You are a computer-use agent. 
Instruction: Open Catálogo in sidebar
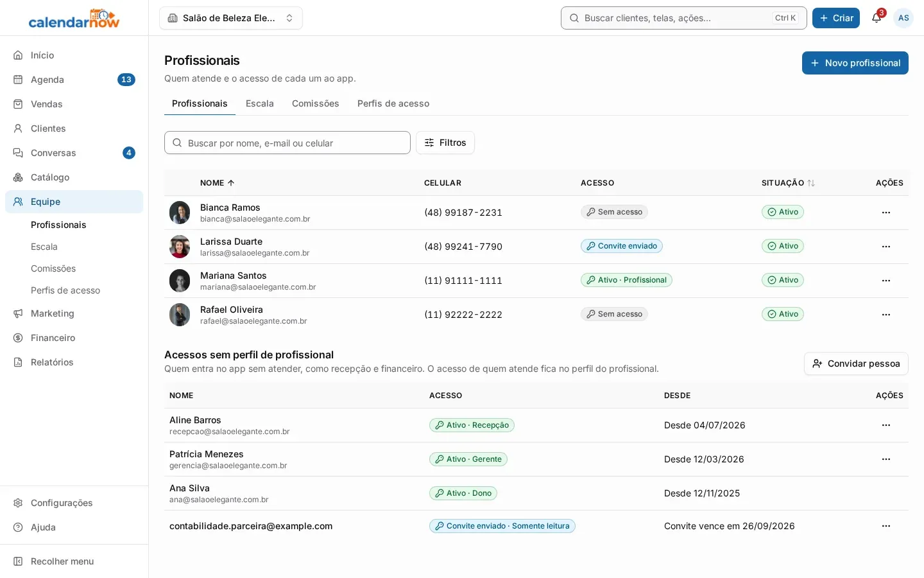pos(74,177)
